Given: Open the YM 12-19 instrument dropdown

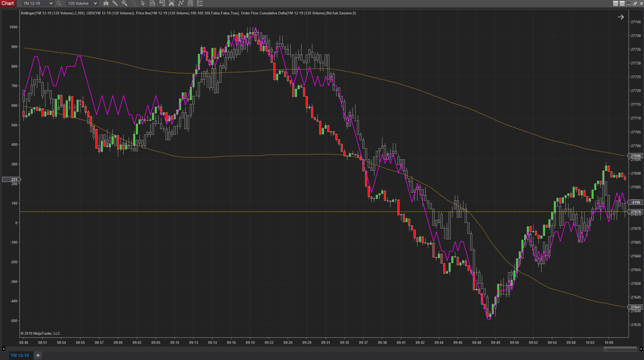Looking at the screenshot, I should coord(38,3).
